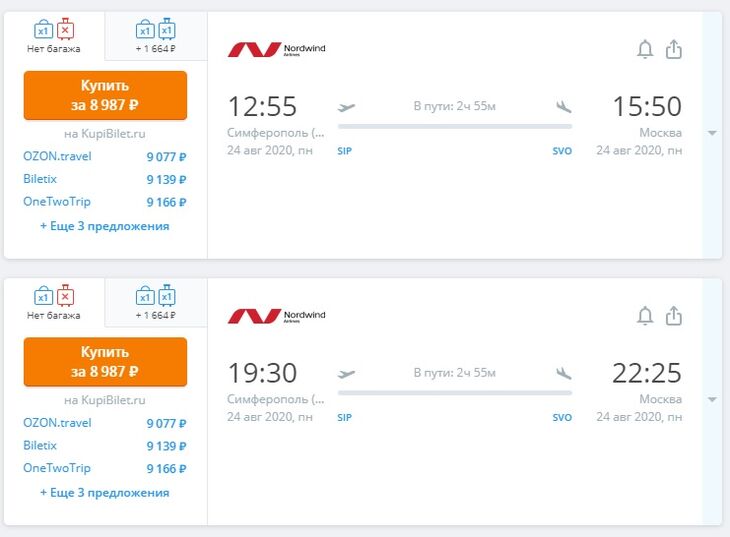The height and width of the screenshot is (537, 730).
Task: Click the share icon on the 19:30 flight
Action: [674, 316]
